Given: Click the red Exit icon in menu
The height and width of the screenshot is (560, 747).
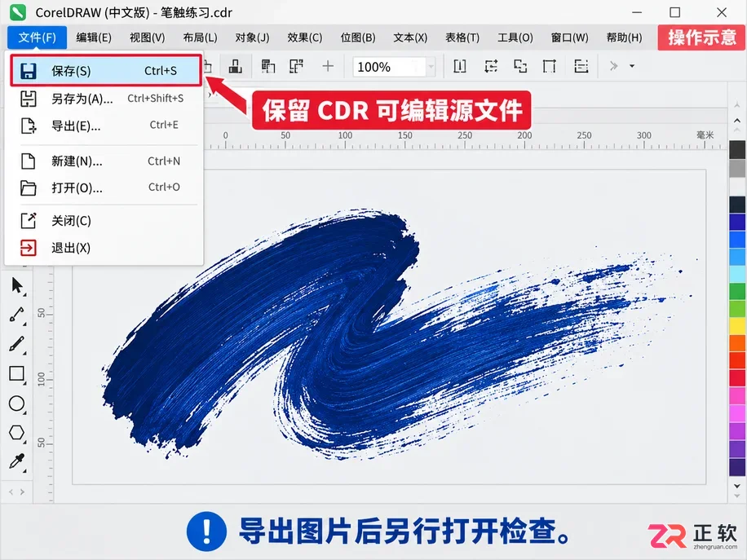Looking at the screenshot, I should tap(28, 248).
